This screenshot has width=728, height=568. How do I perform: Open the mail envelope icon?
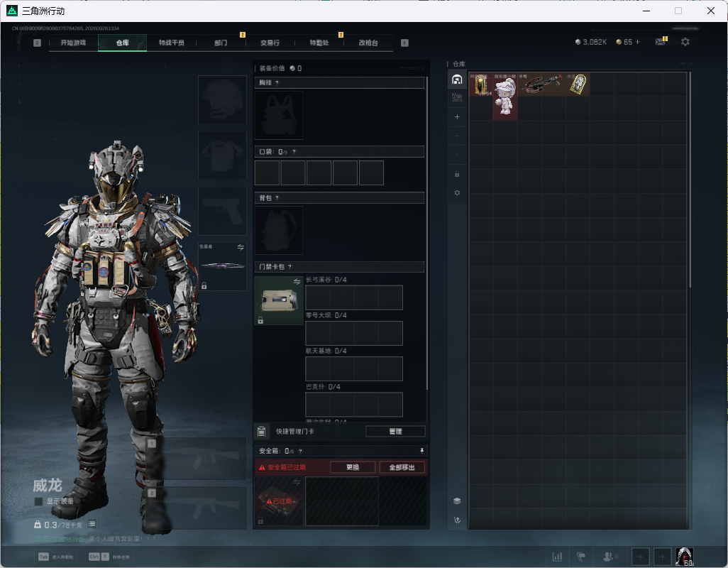(x=660, y=42)
